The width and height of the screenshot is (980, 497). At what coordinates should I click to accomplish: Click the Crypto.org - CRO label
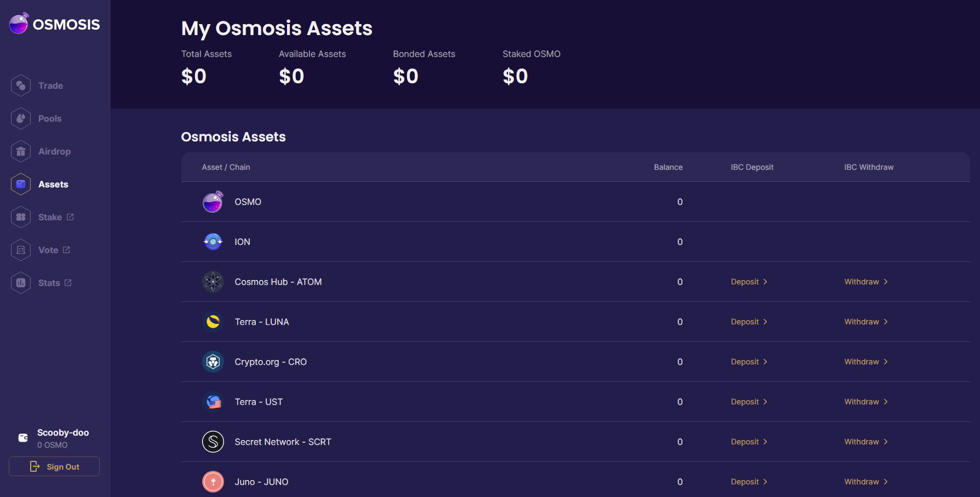pos(271,362)
